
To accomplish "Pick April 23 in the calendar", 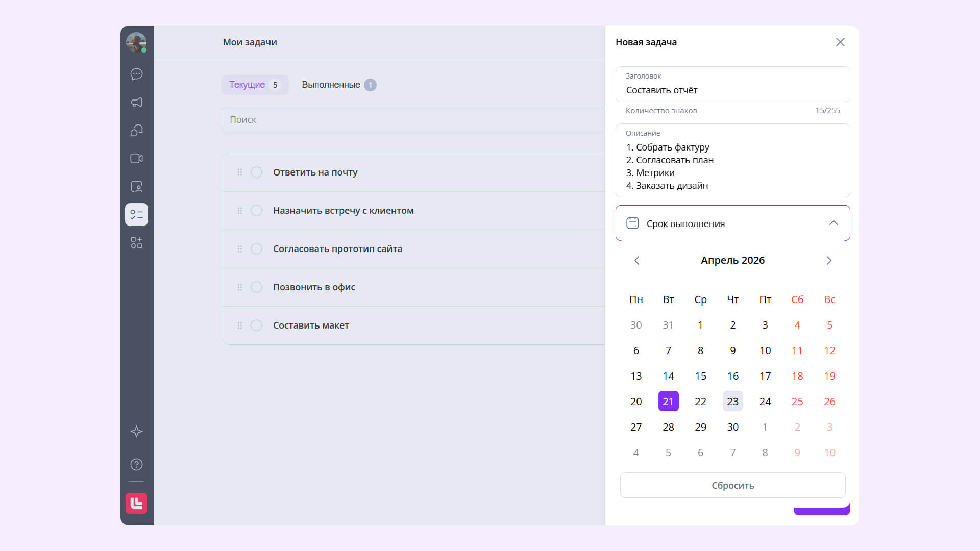I will click(x=732, y=402).
